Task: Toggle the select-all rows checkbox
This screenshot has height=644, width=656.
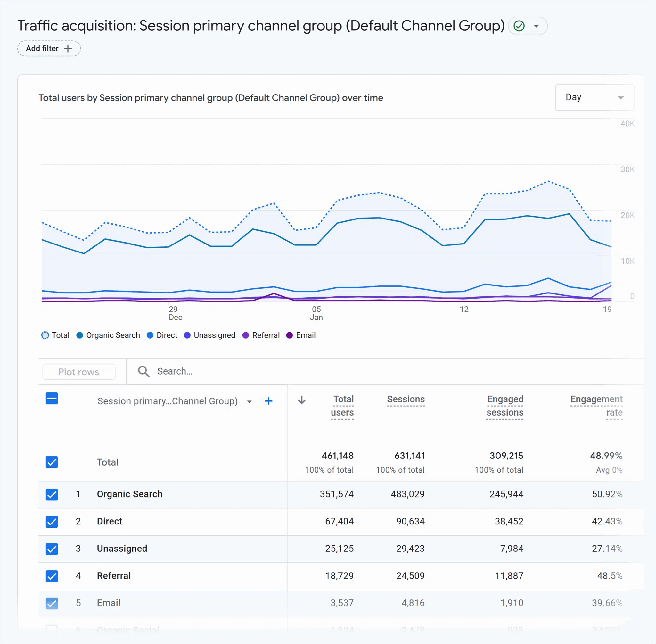Action: tap(52, 399)
